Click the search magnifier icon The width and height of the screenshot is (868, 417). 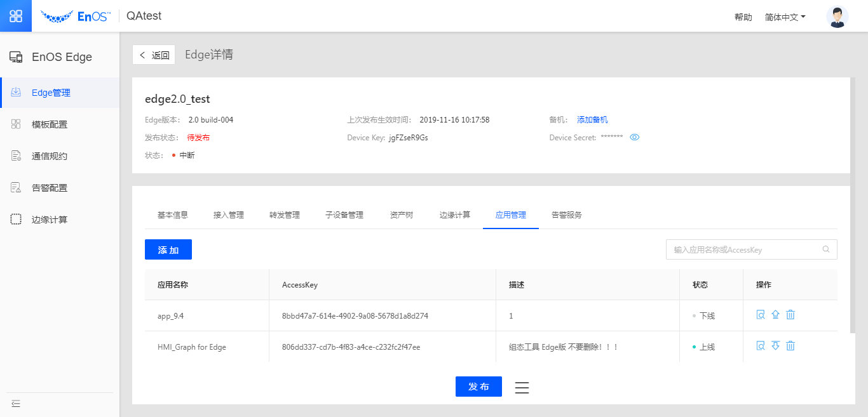pyautogui.click(x=826, y=249)
